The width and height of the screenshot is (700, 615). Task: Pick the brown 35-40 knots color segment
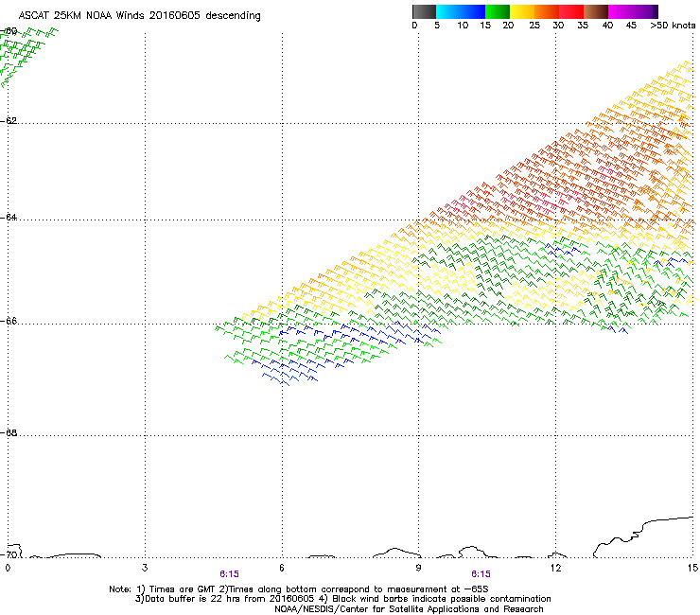click(596, 11)
